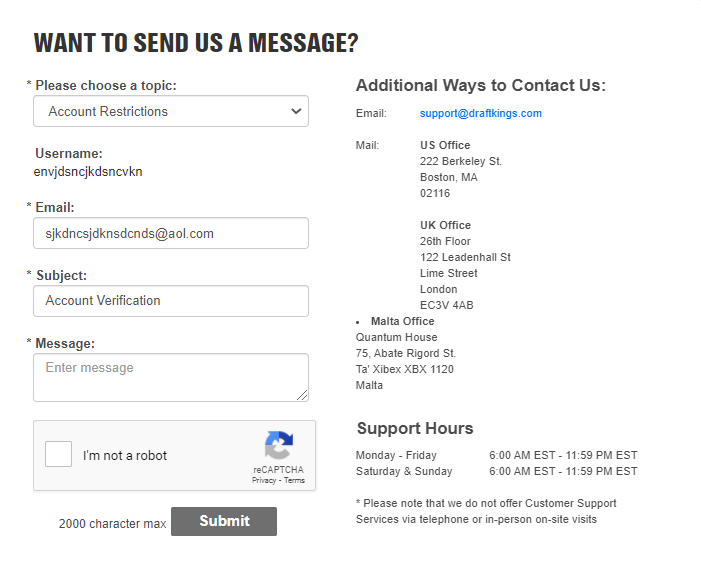Click the Subject input field

click(171, 301)
